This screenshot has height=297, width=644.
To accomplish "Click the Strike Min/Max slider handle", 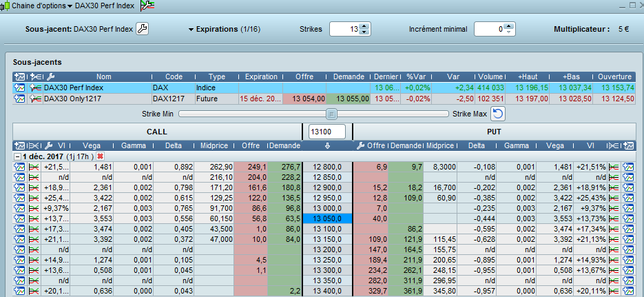I will click(331, 114).
